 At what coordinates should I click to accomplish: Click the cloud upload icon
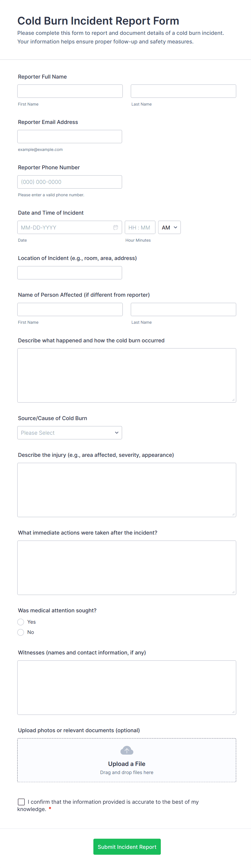pyautogui.click(x=127, y=750)
